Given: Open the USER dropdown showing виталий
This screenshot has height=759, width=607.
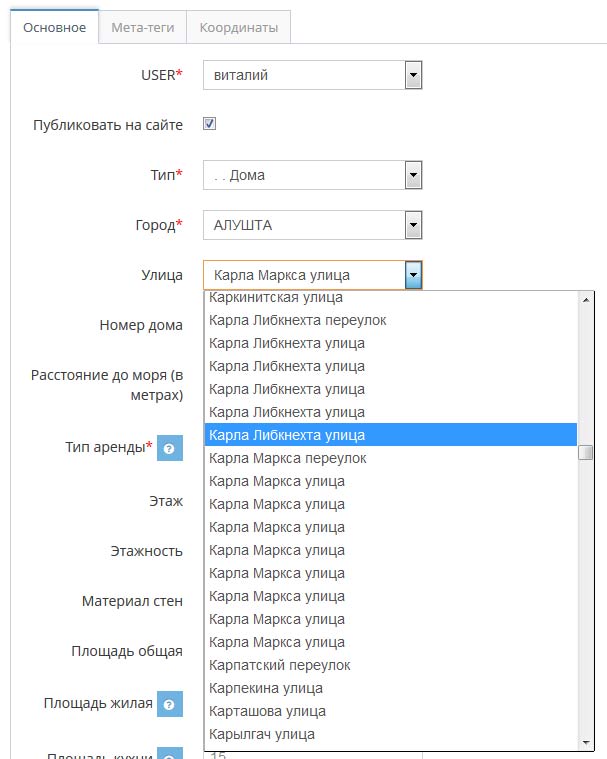Looking at the screenshot, I should 313,75.
